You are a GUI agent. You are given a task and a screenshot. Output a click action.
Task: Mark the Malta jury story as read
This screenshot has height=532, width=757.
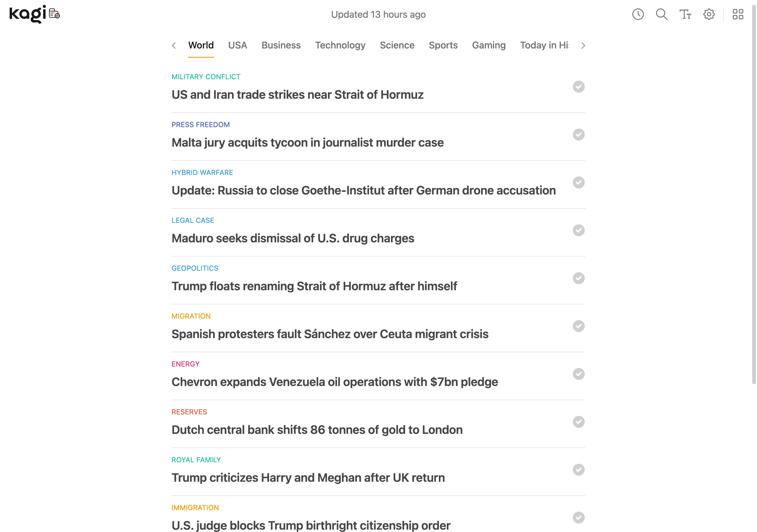[578, 134]
